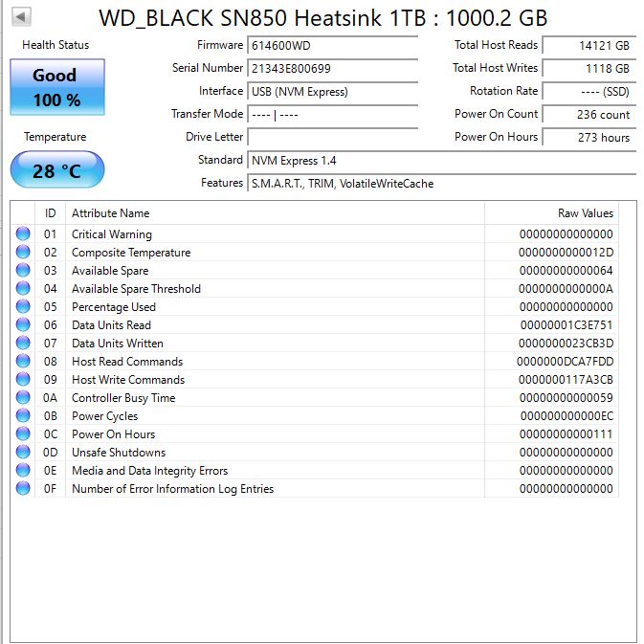The height and width of the screenshot is (644, 644).
Task: Click the status orb for Unsafe Shutdowns
Action: pos(23,452)
